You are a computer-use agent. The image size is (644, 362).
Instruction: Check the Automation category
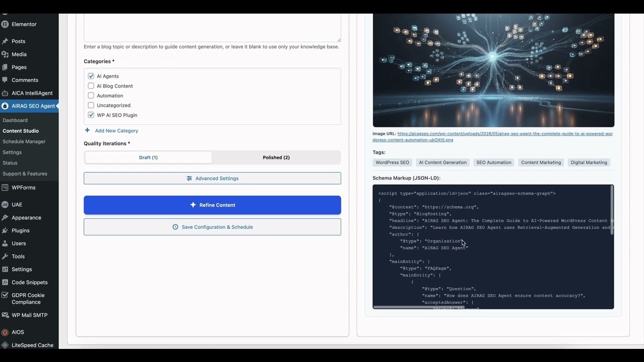coord(91,96)
